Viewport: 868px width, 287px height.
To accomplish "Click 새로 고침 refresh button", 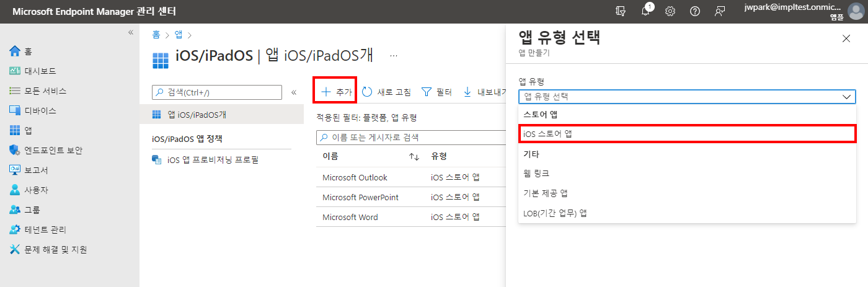I will 386,92.
